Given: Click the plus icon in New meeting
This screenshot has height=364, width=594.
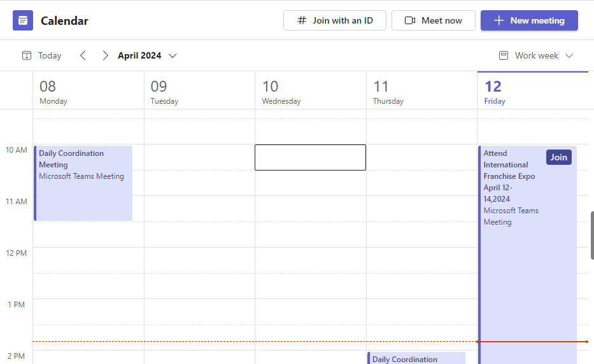Looking at the screenshot, I should click(499, 20).
